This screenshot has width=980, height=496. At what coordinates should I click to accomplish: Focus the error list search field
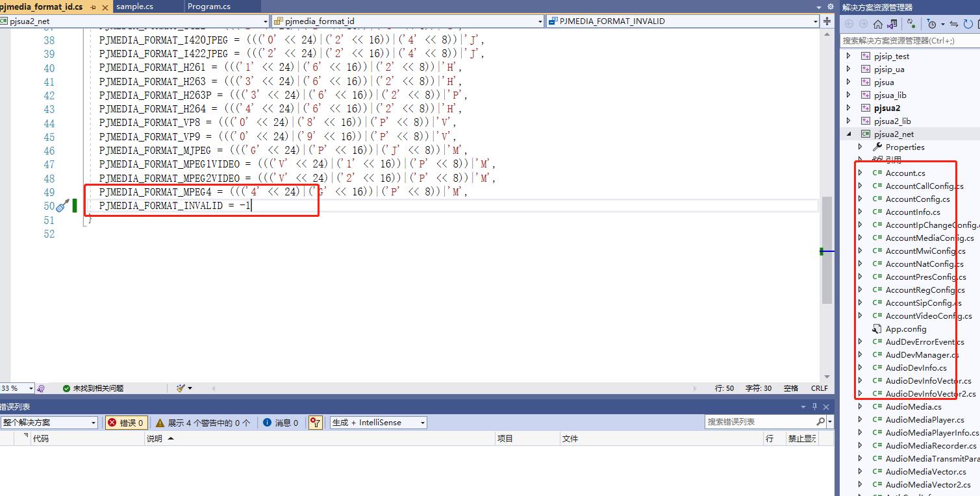point(760,422)
